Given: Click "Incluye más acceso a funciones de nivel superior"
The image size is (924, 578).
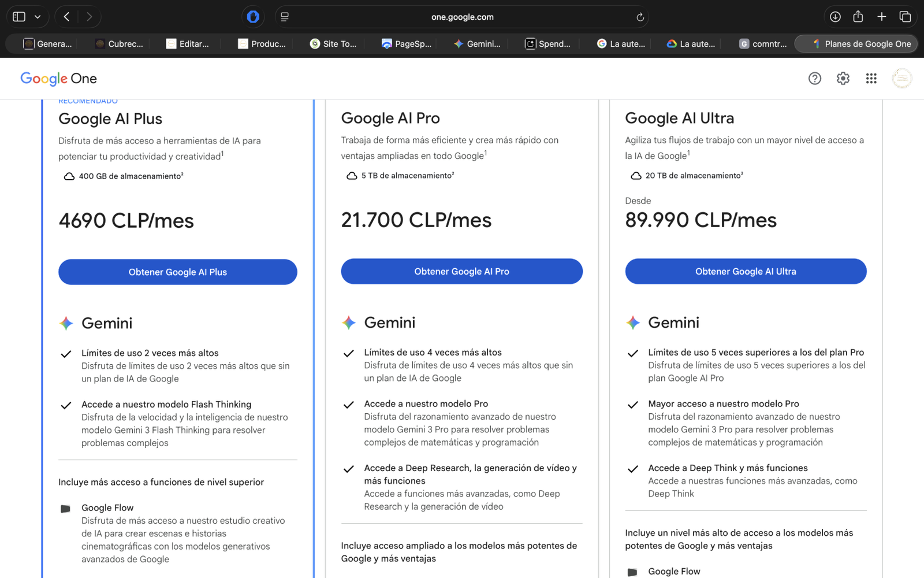Looking at the screenshot, I should point(161,482).
